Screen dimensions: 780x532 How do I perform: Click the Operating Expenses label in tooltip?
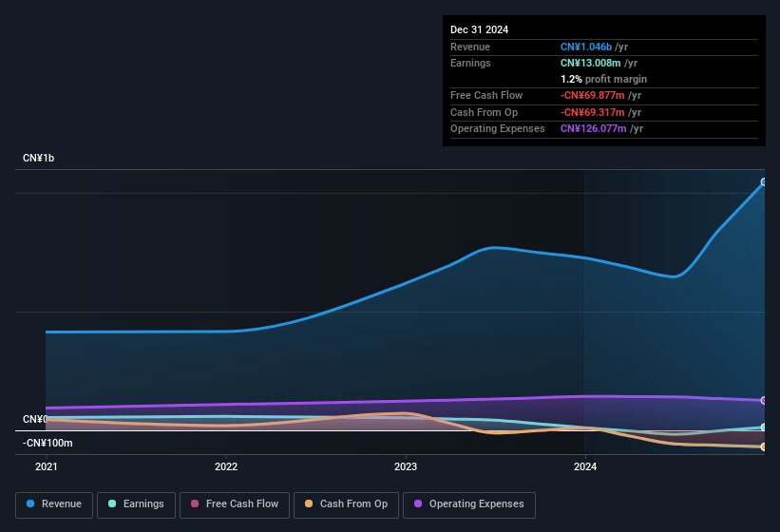498,128
